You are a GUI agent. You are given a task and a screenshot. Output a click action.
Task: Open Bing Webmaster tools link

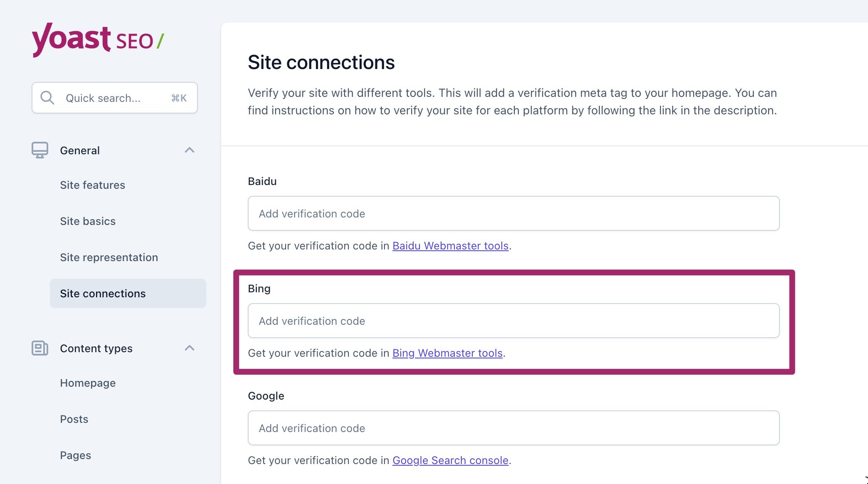click(x=447, y=352)
